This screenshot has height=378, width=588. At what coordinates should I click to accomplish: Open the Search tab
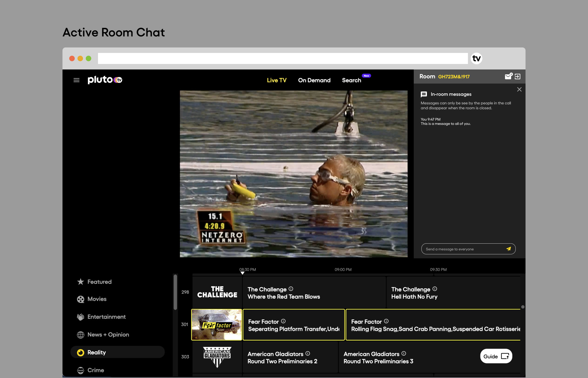(351, 80)
